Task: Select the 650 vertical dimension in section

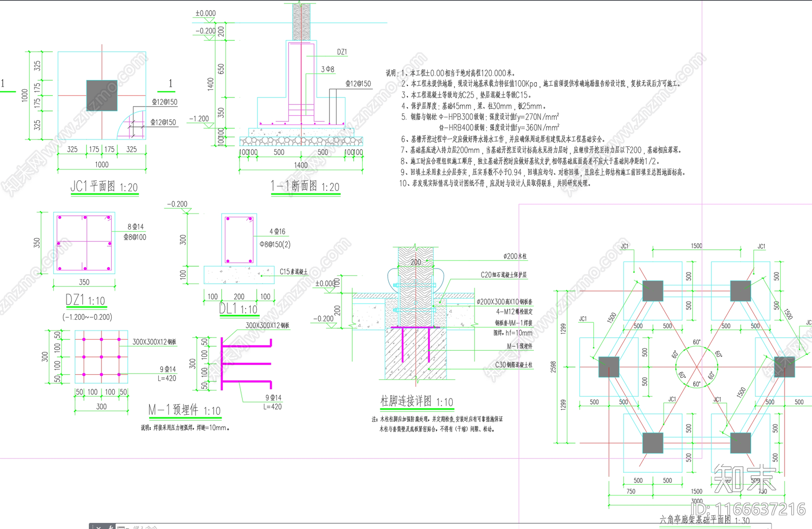Action: point(221,69)
